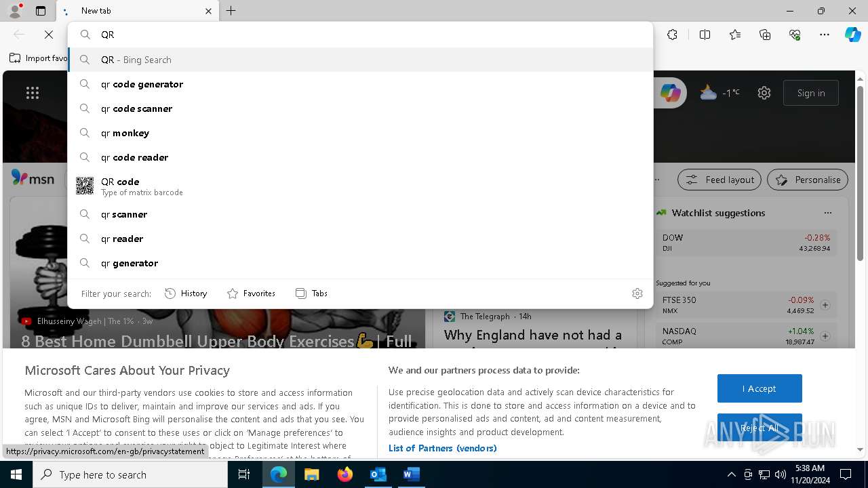Click the Sign in button
The width and height of the screenshot is (868, 488).
click(811, 93)
